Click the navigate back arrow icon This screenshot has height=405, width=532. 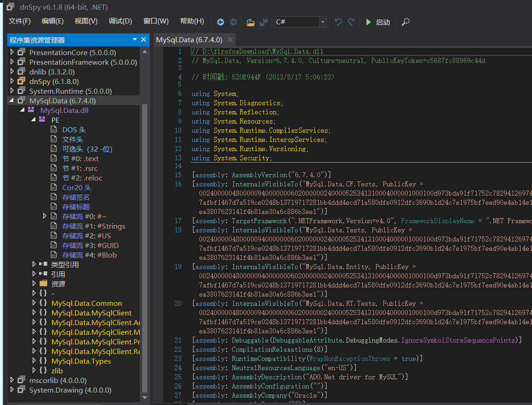pyautogui.click(x=221, y=22)
